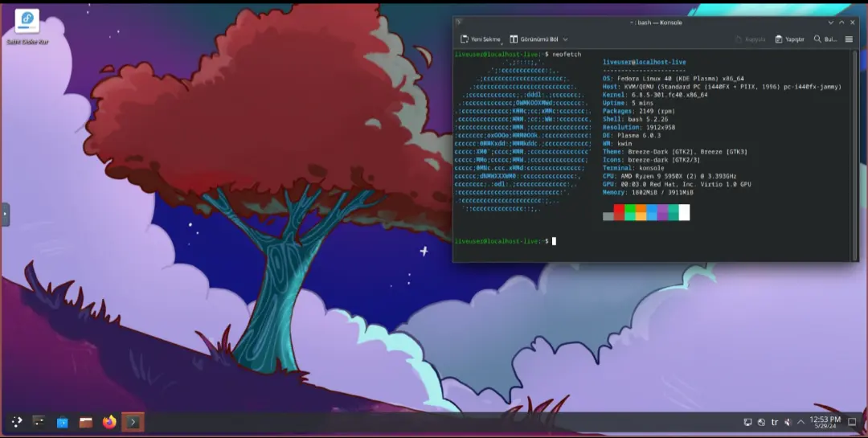Click the display configuration tray icon
The height and width of the screenshot is (438, 868).
747,422
